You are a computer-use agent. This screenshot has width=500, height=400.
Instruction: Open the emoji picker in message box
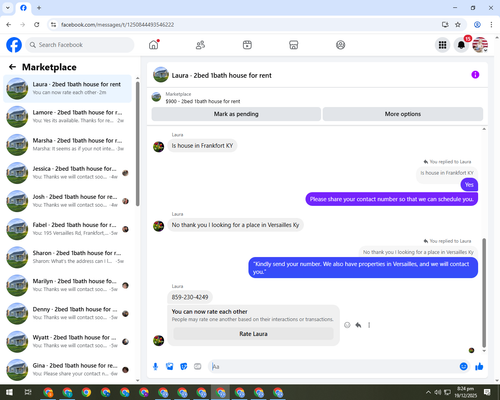pos(463,367)
